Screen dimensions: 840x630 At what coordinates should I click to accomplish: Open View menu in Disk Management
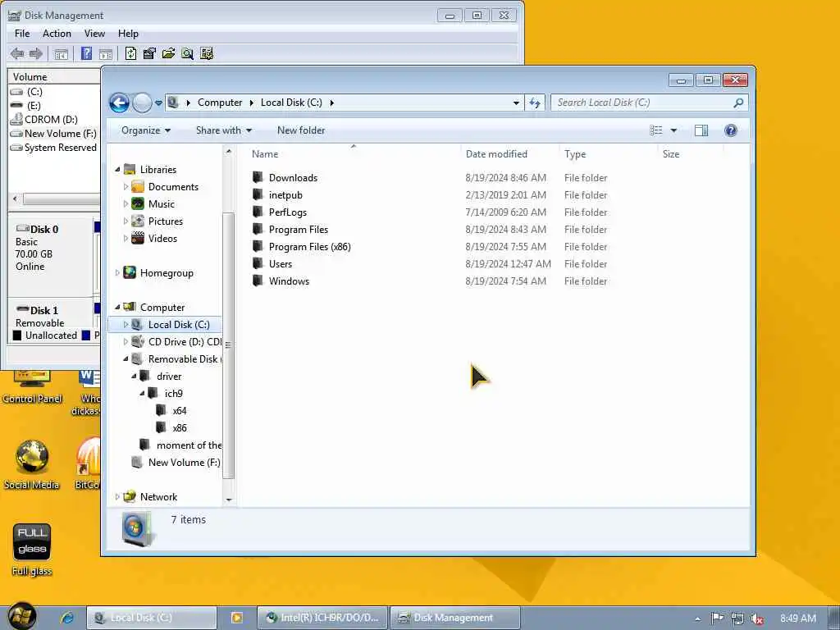94,33
